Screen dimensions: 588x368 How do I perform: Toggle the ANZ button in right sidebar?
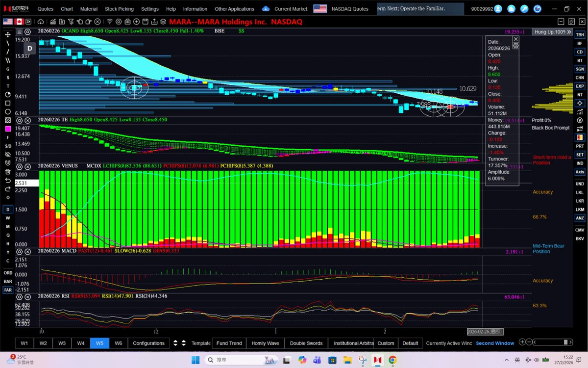[x=580, y=218]
